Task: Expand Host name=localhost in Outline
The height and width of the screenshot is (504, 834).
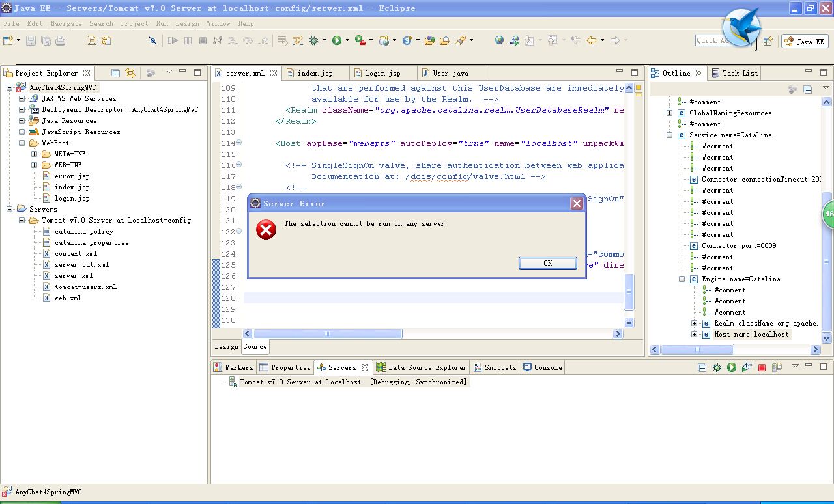Action: (695, 334)
